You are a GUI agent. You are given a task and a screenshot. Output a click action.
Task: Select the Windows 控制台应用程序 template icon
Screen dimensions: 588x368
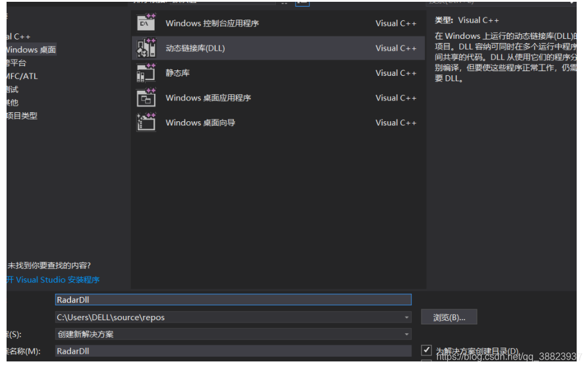[146, 23]
